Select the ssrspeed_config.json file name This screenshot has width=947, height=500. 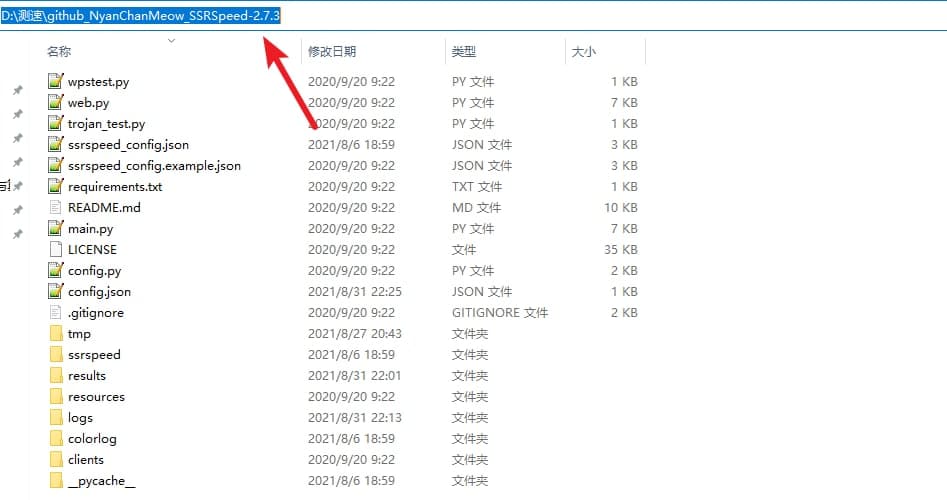(x=128, y=145)
